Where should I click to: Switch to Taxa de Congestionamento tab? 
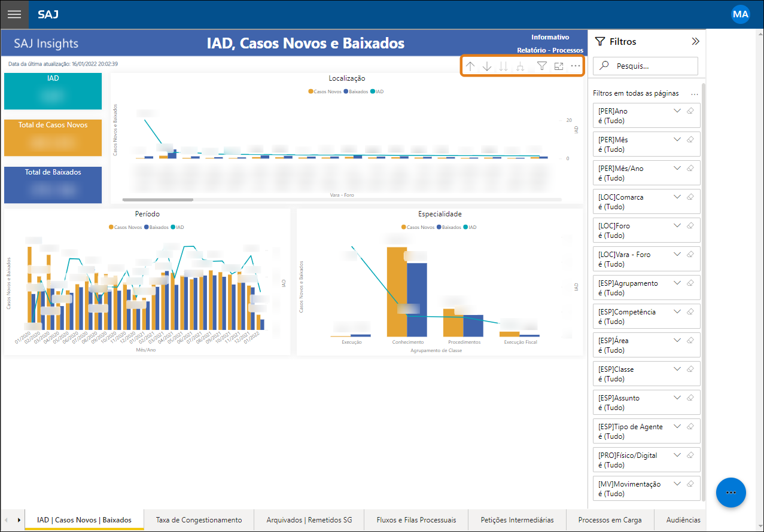coord(199,520)
